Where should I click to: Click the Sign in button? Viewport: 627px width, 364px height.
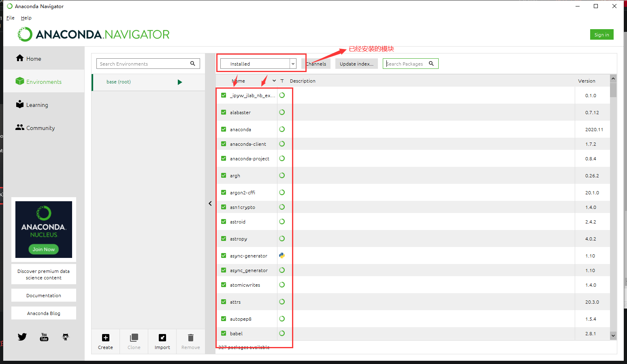coord(602,34)
